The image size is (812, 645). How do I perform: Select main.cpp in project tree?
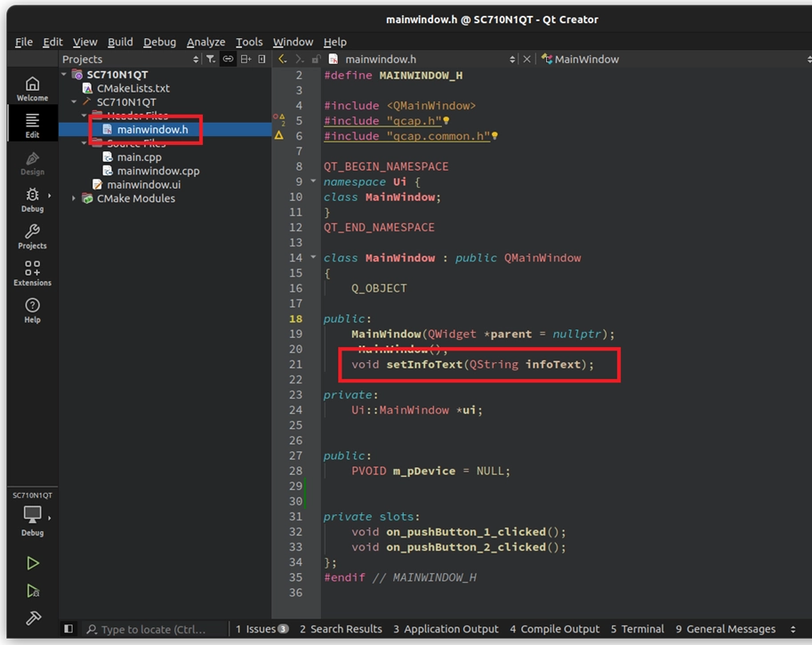pos(140,157)
